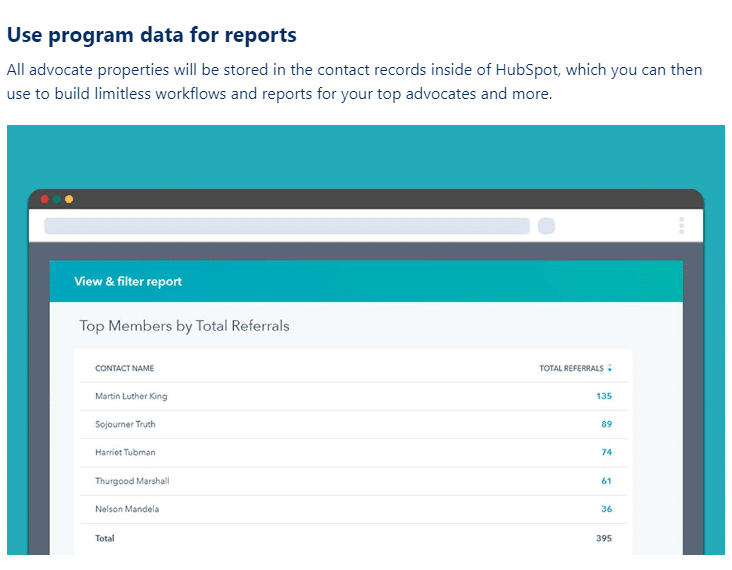Viewport: 732px width, 570px height.
Task: Sort by Total Referrals arrow icon
Action: click(610, 368)
